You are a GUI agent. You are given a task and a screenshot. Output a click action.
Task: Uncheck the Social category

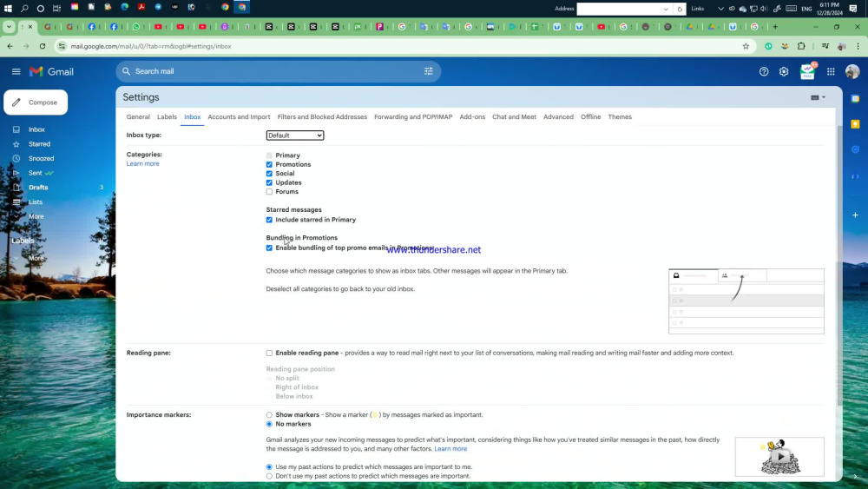[x=269, y=174]
